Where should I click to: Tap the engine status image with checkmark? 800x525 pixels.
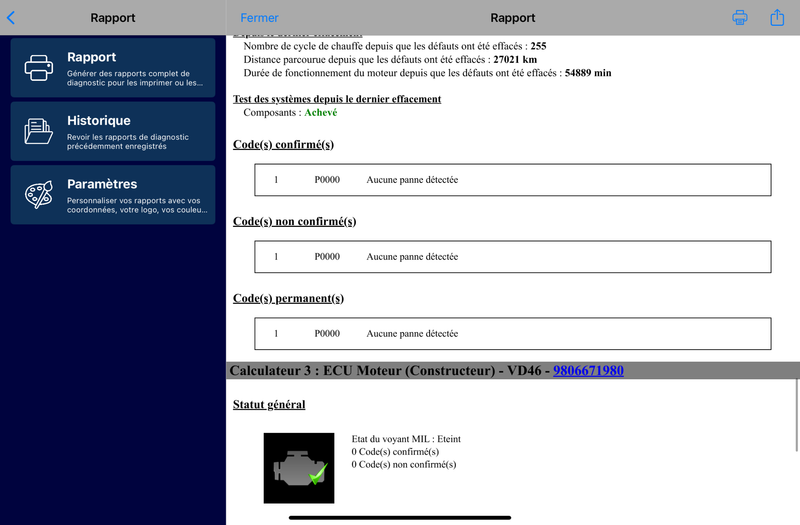[299, 468]
